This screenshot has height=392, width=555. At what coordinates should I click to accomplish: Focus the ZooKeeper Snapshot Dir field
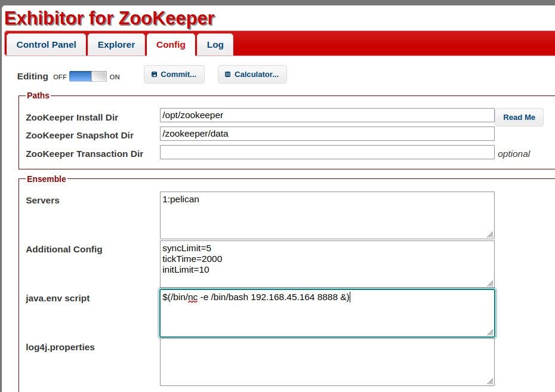327,134
